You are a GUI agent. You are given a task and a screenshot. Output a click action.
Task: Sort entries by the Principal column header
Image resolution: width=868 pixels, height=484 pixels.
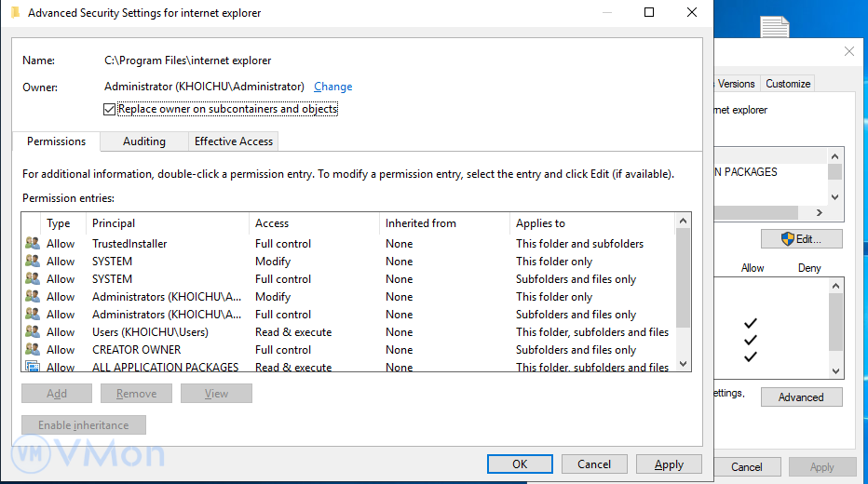[114, 223]
